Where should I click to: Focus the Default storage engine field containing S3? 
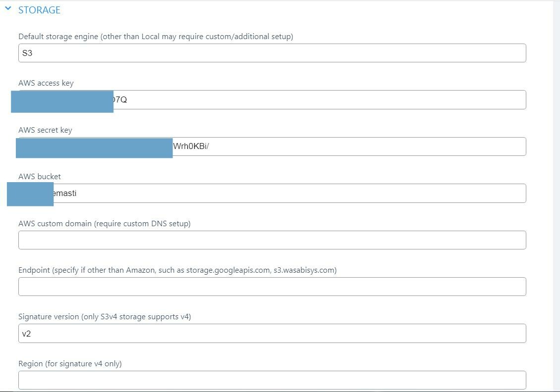[272, 53]
